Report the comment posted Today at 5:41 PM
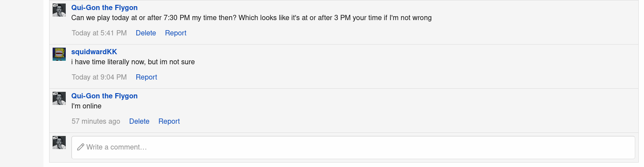 tap(176, 33)
